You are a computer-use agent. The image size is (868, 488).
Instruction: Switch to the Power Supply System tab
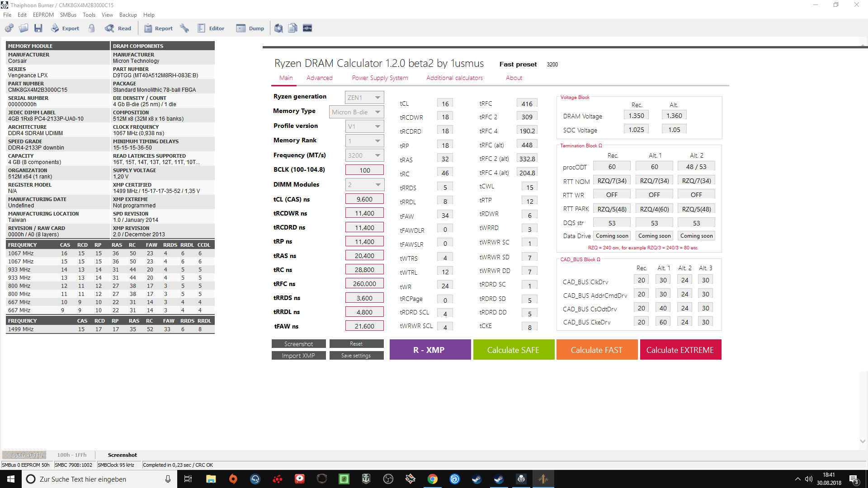click(380, 78)
